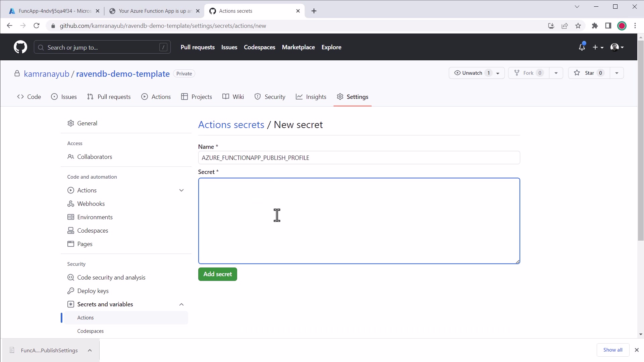644x362 pixels.
Task: Close the downloads bar
Action: (637, 350)
